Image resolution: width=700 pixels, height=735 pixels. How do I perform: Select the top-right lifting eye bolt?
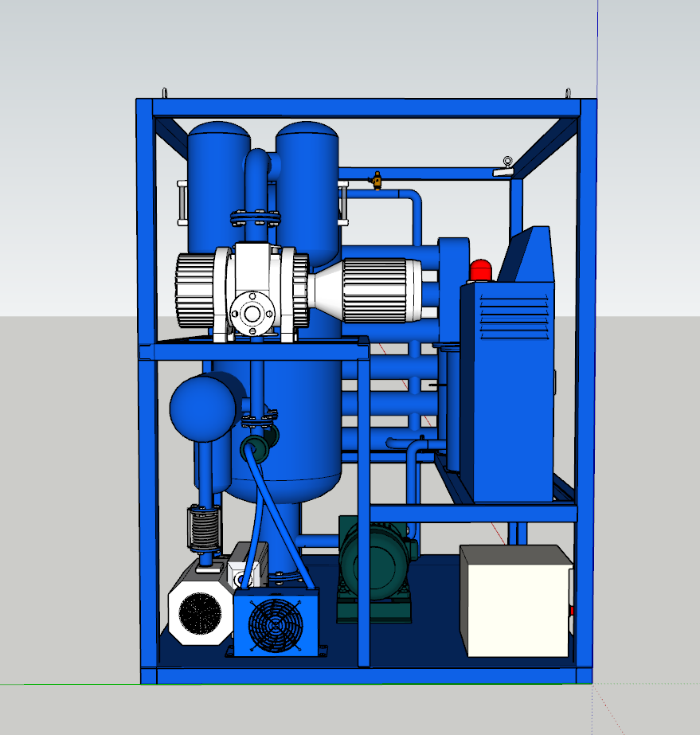569,93
